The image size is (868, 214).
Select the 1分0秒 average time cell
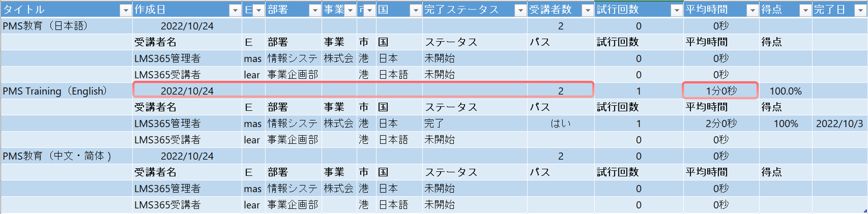pos(721,91)
